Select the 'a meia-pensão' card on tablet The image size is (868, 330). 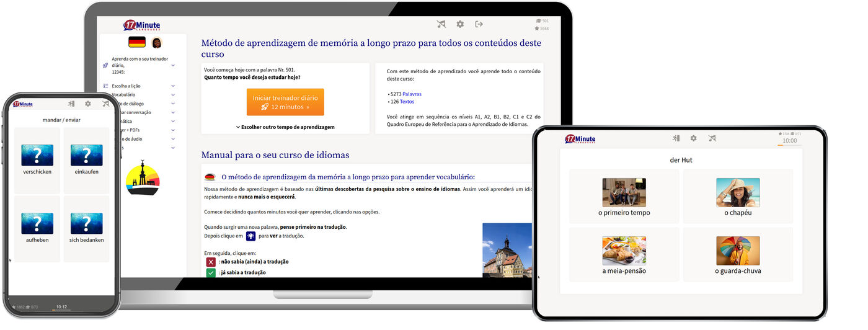(x=624, y=254)
